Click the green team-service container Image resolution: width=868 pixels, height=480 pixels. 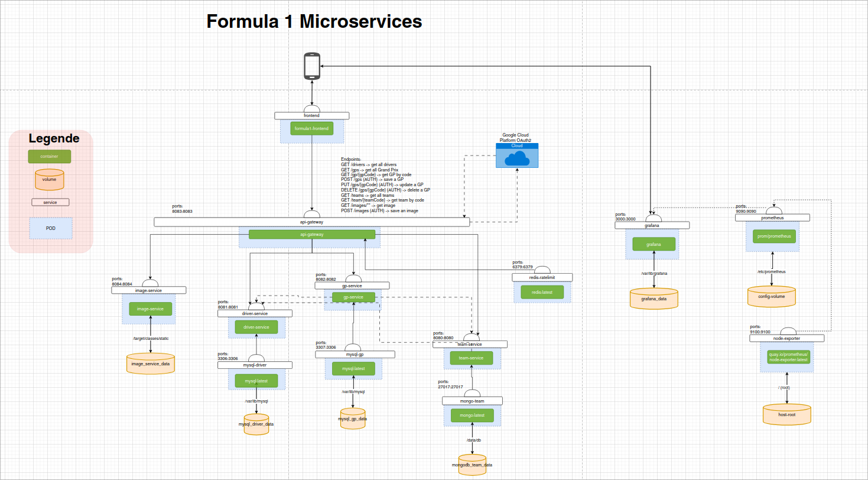472,358
